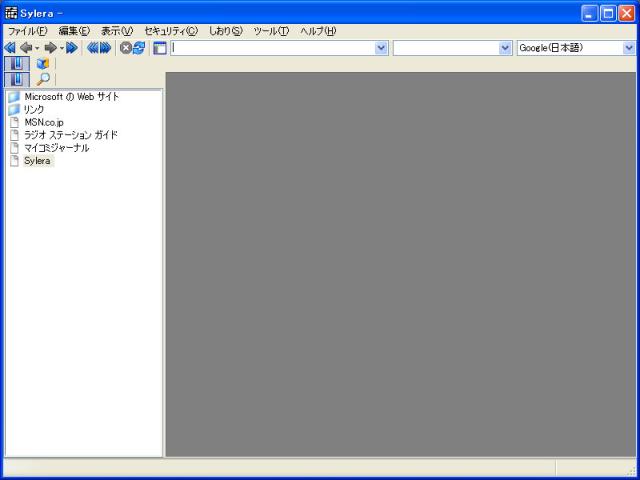Expand the address bar dropdown arrow

(x=381, y=48)
